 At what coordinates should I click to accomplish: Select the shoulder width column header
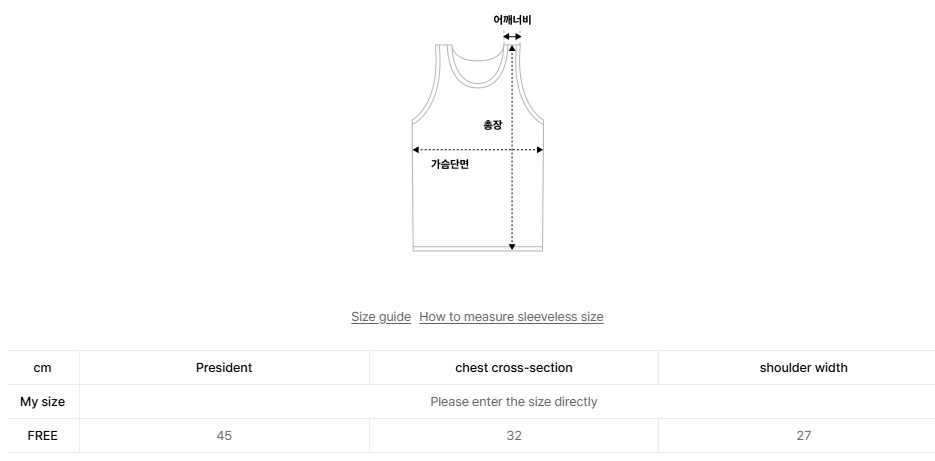[803, 368]
